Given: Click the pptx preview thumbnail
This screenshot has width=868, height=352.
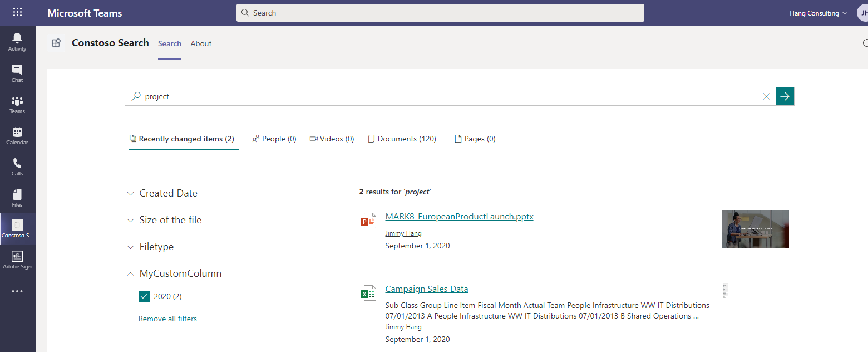Looking at the screenshot, I should tap(756, 229).
